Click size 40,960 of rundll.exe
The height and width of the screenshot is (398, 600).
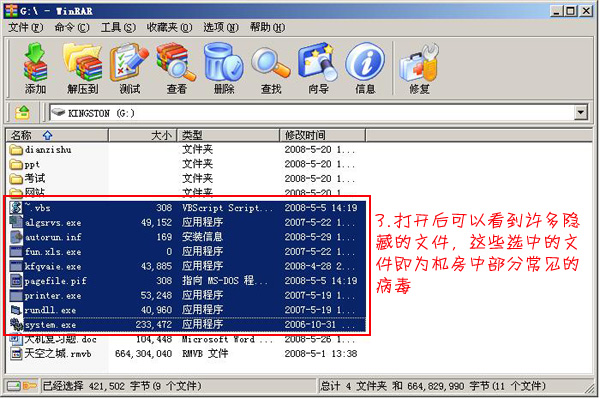click(x=156, y=310)
